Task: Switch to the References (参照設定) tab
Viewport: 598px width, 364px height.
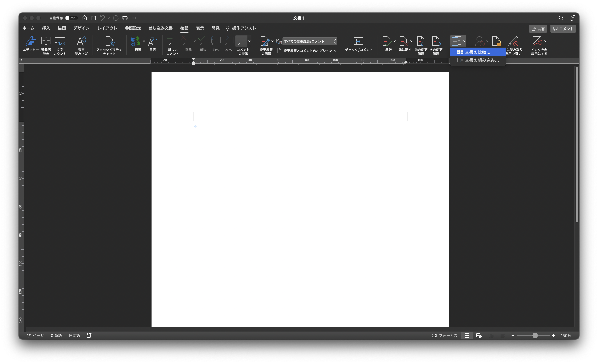Action: [133, 28]
